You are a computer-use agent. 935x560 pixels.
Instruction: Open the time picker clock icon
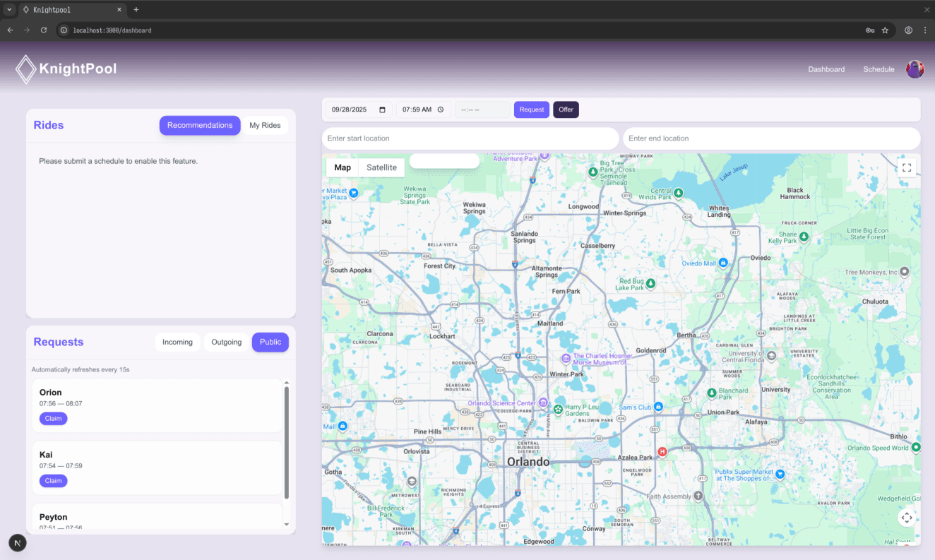(441, 109)
